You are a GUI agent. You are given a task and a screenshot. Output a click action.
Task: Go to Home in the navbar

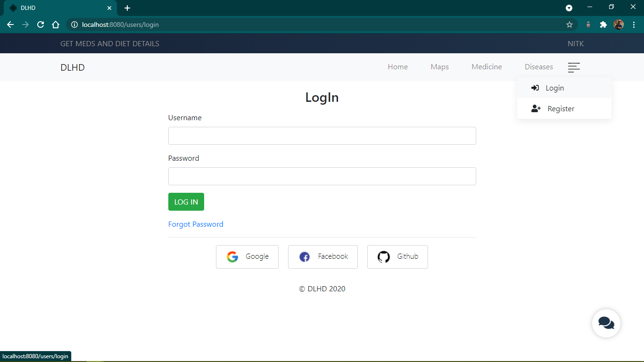[398, 67]
